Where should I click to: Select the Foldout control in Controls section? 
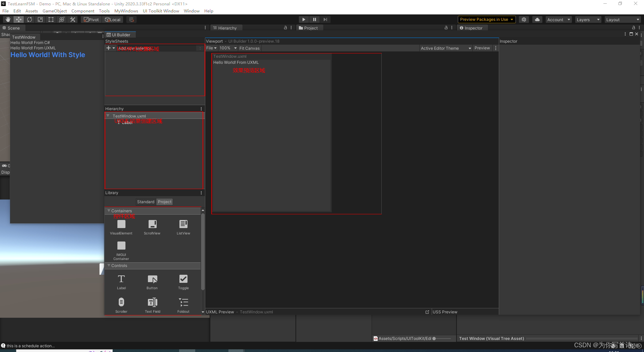click(183, 303)
